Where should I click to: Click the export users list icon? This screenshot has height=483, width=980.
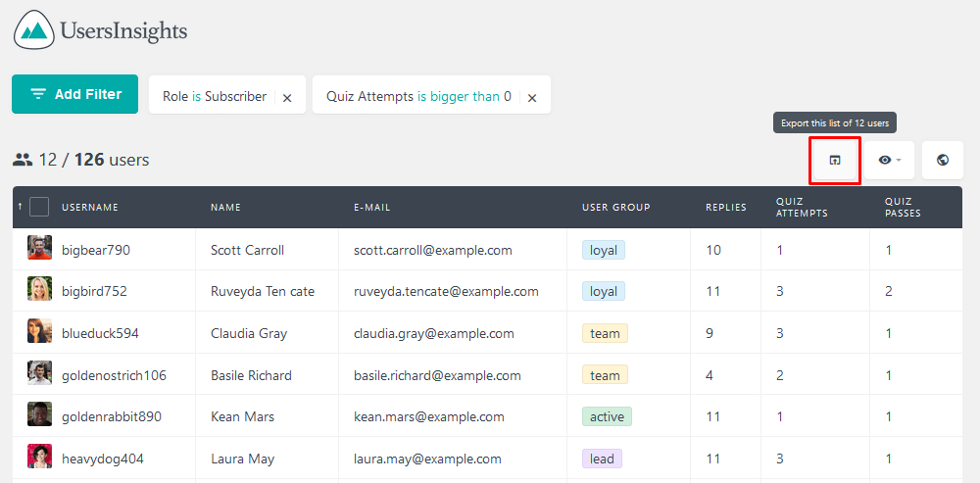(x=835, y=161)
